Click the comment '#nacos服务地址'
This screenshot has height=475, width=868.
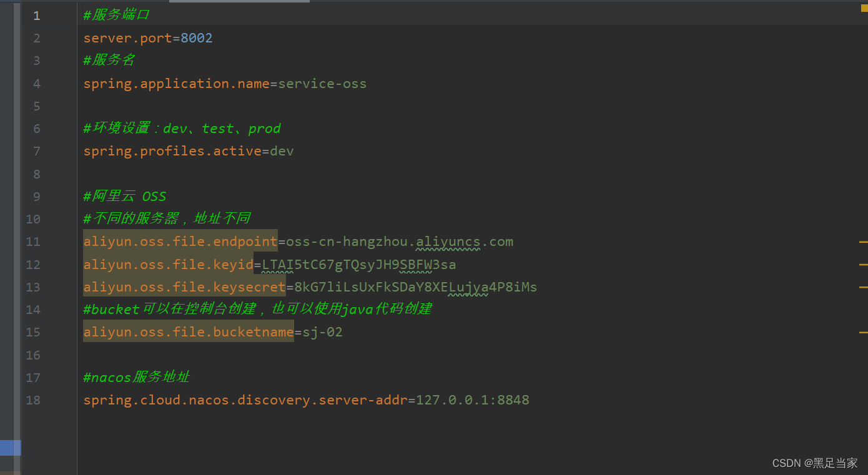[x=136, y=377]
